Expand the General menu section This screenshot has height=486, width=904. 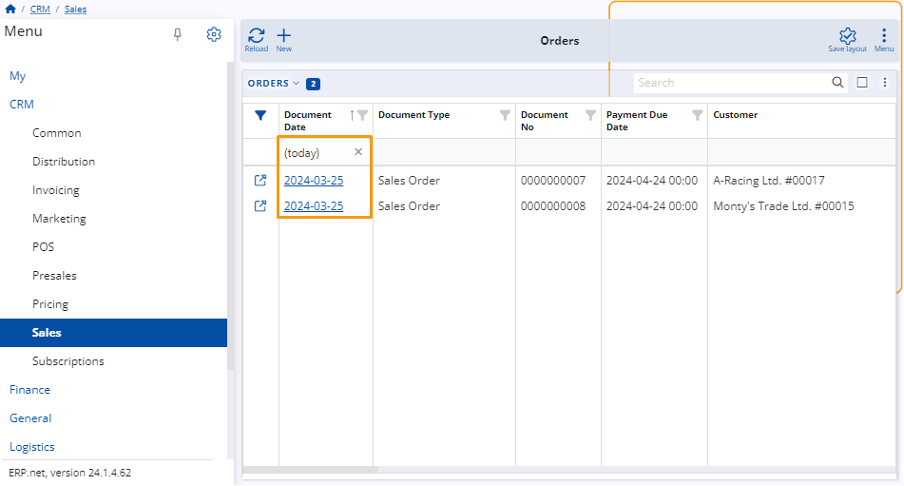click(x=30, y=419)
